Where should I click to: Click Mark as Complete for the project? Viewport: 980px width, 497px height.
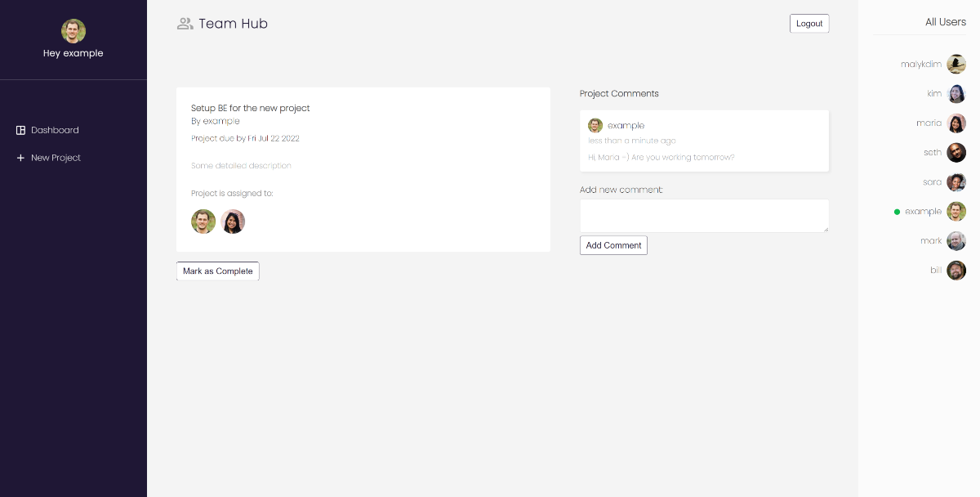coord(217,271)
